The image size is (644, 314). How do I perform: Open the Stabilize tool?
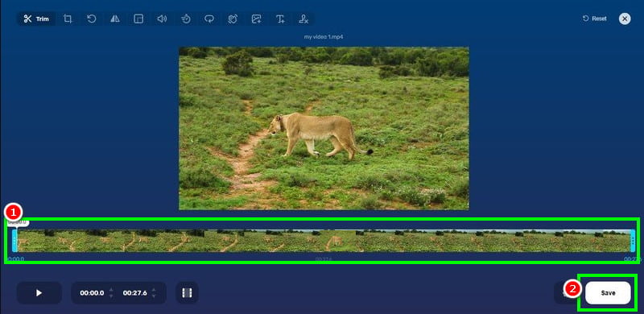pos(233,19)
